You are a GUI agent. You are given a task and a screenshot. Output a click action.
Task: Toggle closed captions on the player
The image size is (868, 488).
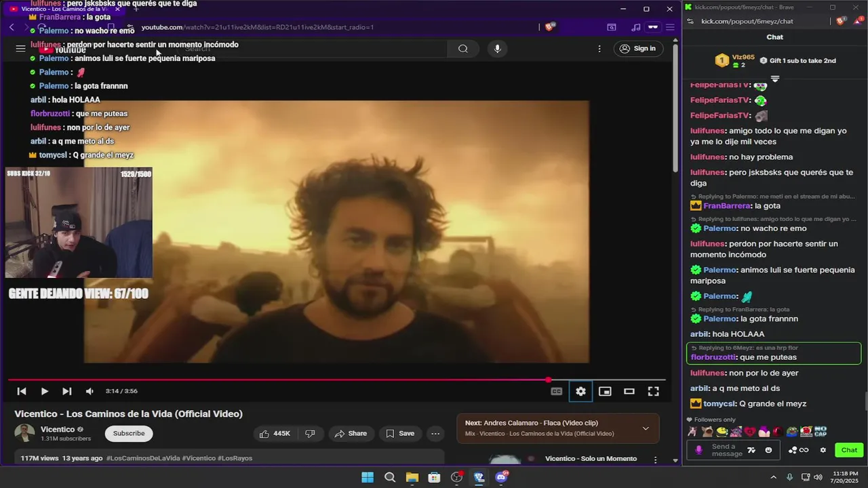point(557,391)
